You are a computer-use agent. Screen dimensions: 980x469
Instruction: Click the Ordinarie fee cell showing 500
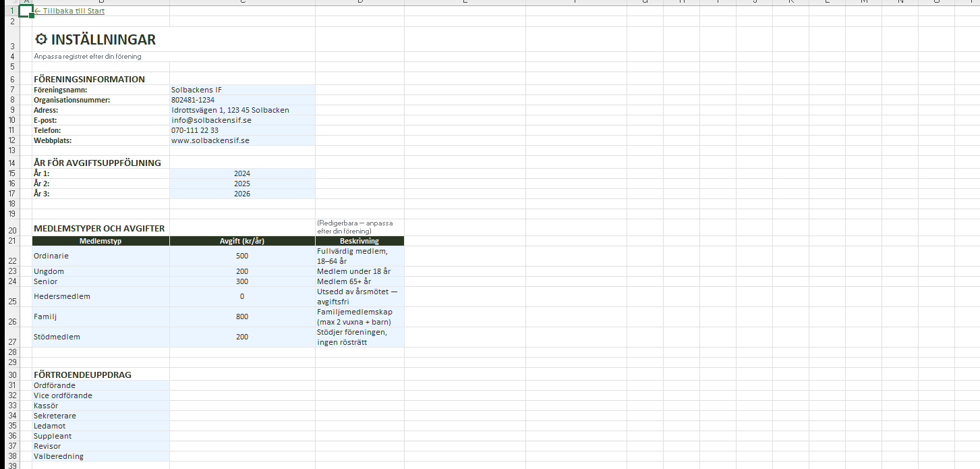[x=241, y=256]
